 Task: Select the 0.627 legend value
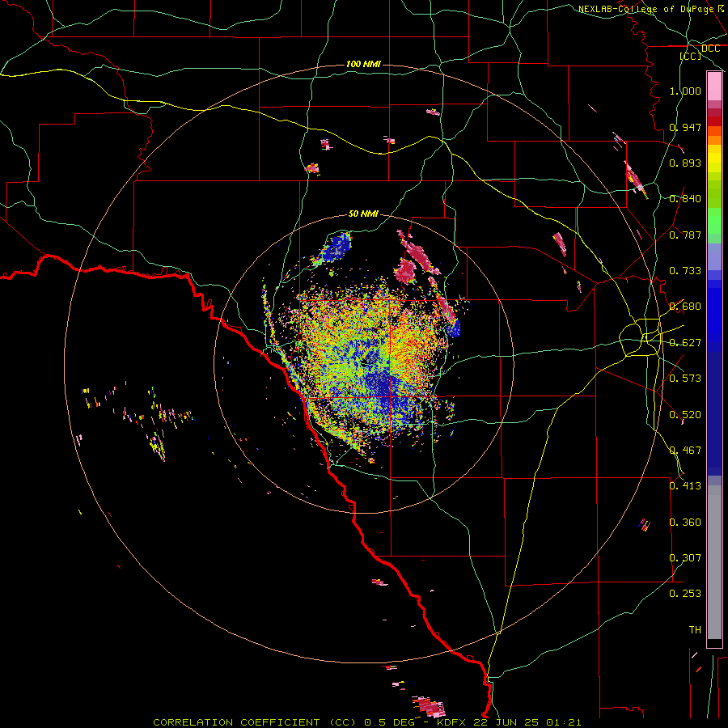click(685, 342)
